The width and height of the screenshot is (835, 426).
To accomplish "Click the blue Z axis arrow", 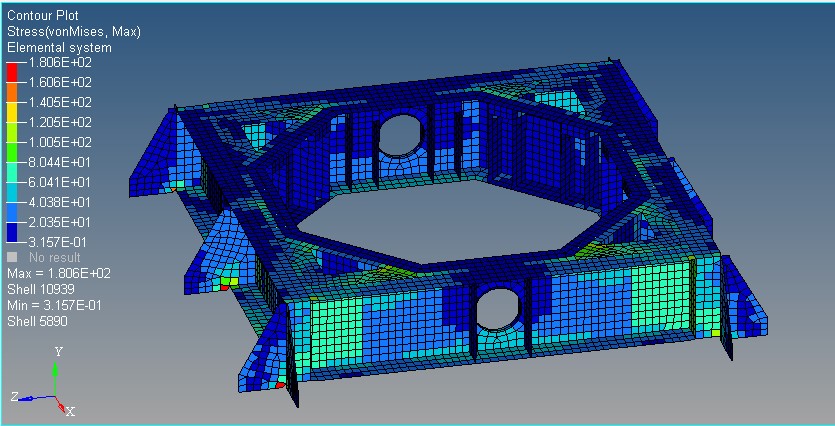I will [36, 397].
